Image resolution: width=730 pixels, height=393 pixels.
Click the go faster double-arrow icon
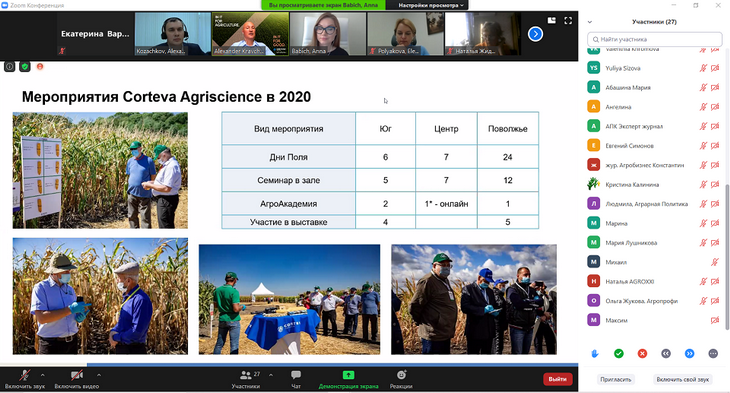click(689, 354)
